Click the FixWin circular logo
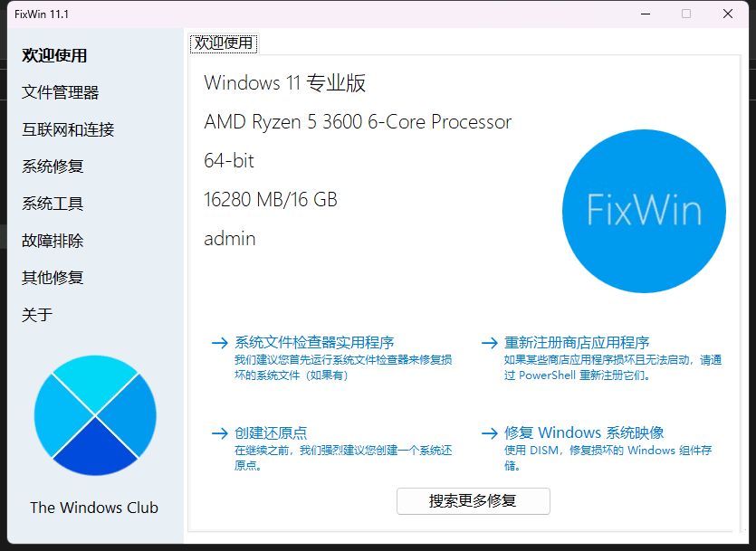Viewport: 756px width, 551px height. tap(644, 211)
